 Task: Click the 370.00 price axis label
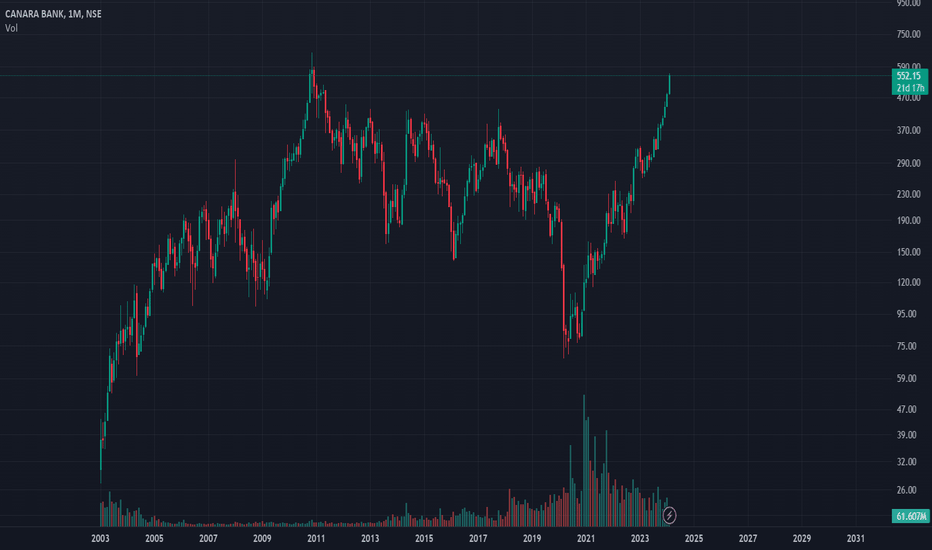click(909, 130)
